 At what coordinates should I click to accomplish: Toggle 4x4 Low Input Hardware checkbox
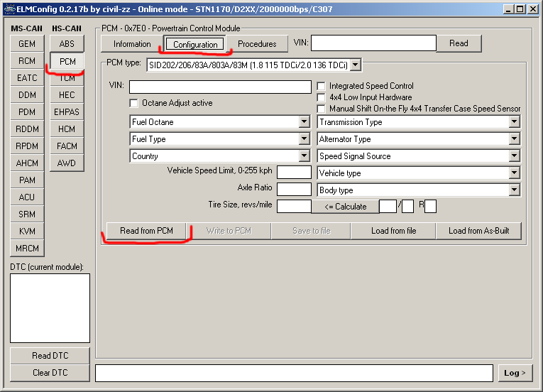[322, 97]
